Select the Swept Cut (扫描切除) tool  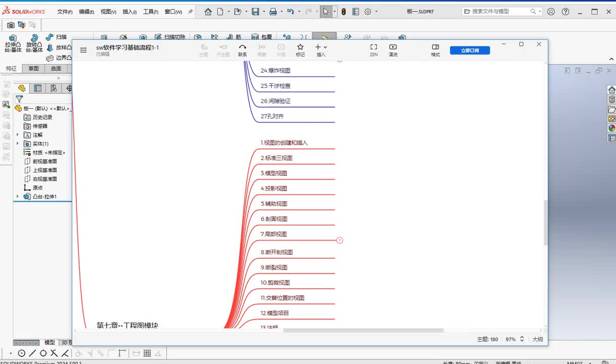[x=169, y=37]
